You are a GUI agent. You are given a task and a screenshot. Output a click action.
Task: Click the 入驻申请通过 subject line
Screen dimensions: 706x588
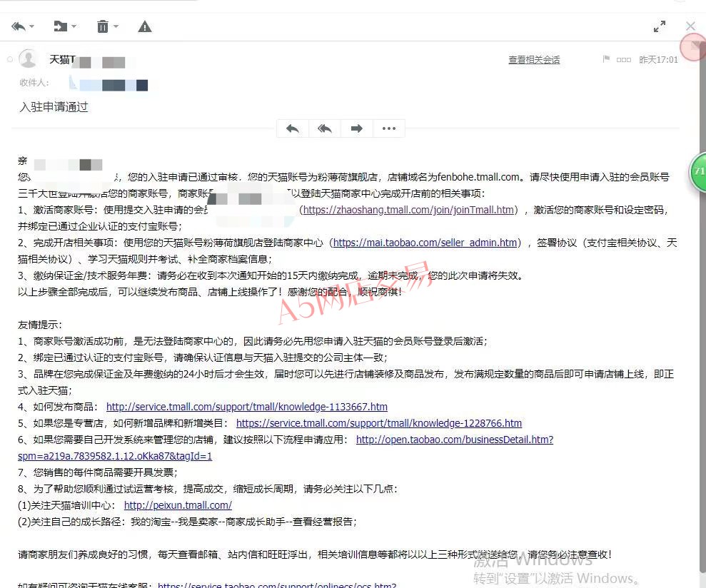54,107
